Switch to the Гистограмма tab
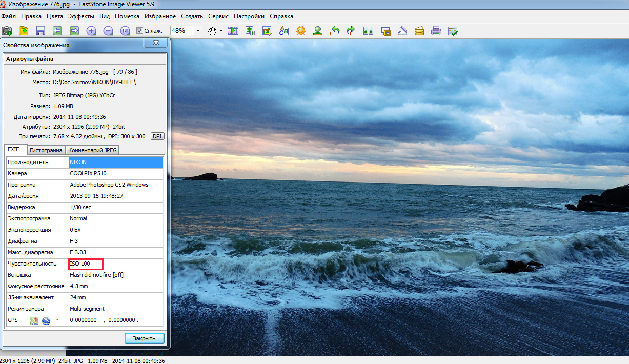 pos(46,150)
